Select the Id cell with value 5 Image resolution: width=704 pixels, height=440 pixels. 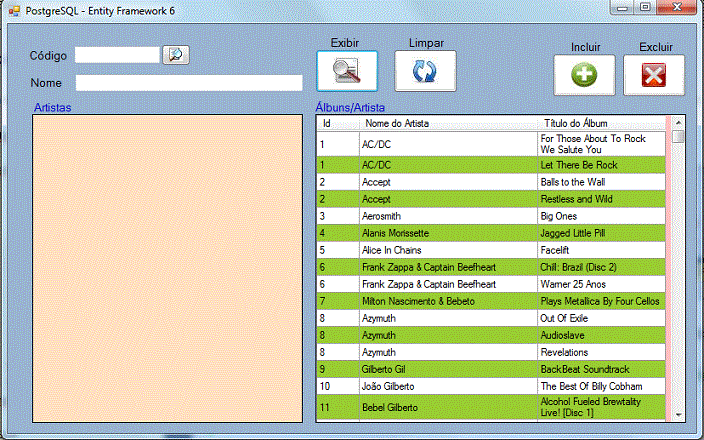[x=338, y=250]
